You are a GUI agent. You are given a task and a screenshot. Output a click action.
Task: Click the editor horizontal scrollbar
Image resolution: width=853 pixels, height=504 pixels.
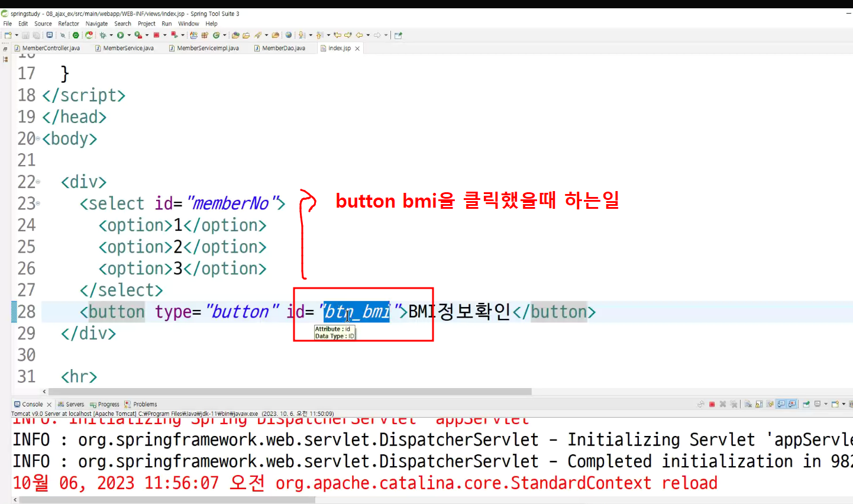pyautogui.click(x=290, y=392)
